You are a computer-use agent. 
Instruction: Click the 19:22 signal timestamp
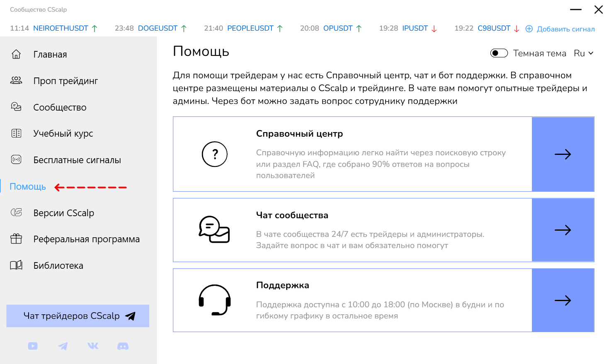(464, 28)
